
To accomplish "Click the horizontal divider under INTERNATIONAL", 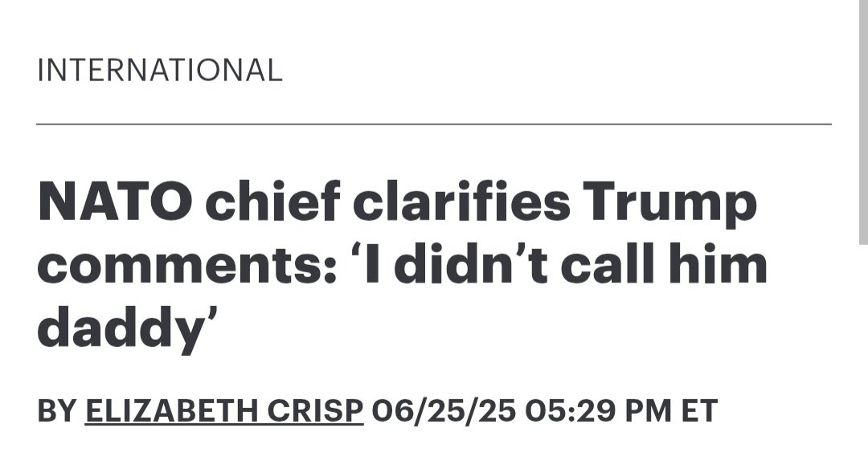I will pos(434,124).
